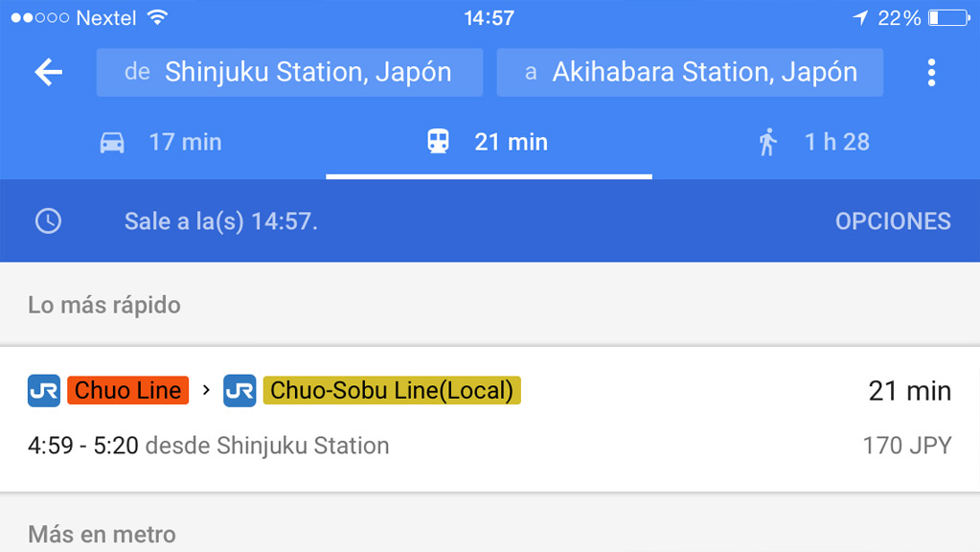Tap the JR logo beside Chuo Line
The image size is (980, 552).
(x=44, y=391)
